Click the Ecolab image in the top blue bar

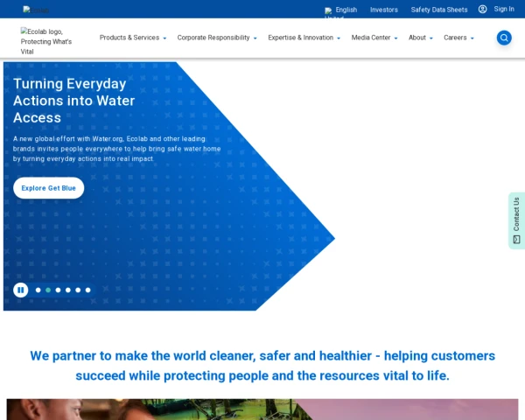[36, 10]
